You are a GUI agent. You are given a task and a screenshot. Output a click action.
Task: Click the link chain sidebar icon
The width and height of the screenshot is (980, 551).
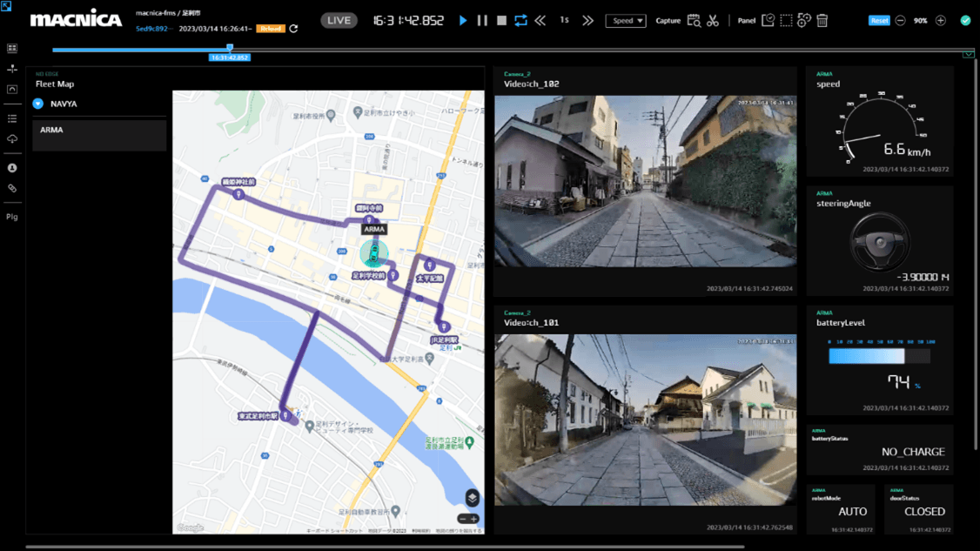click(x=12, y=188)
